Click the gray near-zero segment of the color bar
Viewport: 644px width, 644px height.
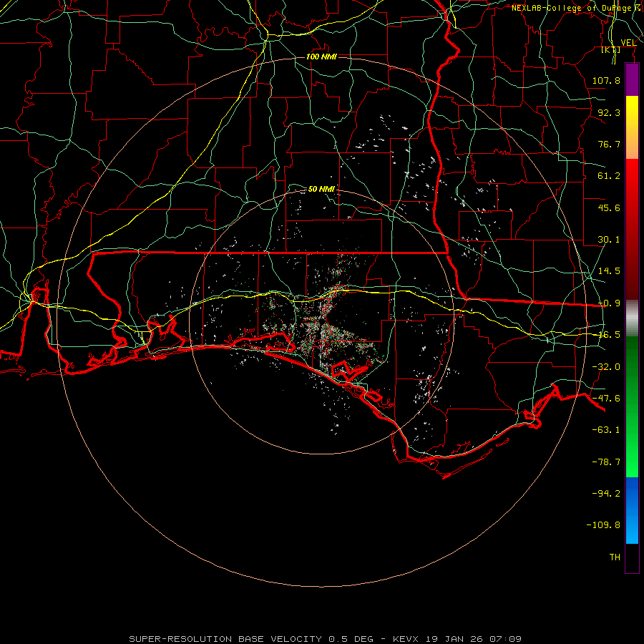point(632,318)
